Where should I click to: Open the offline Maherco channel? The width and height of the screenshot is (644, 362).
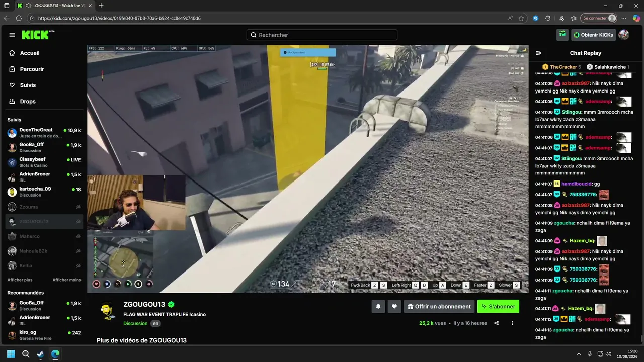[x=44, y=236]
